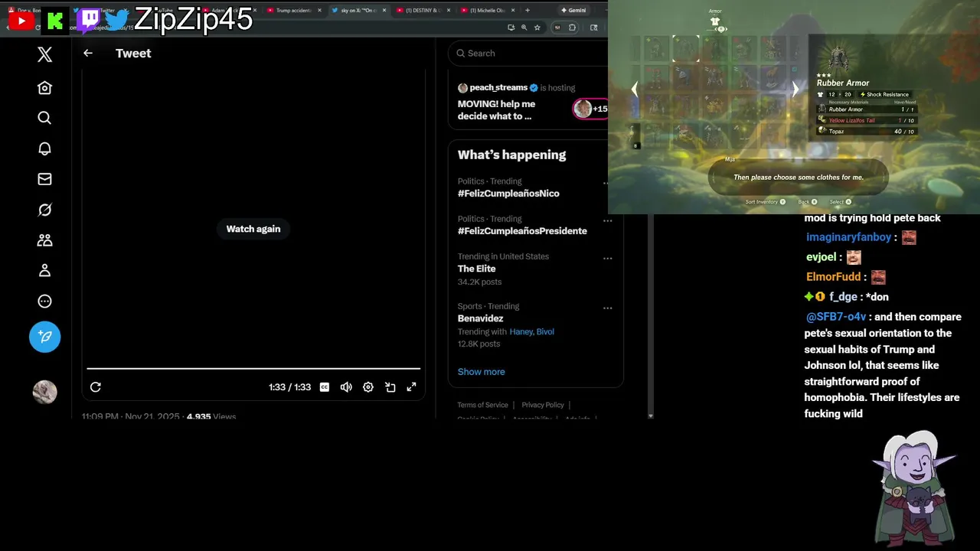Click Topaz material row in game

tap(866, 131)
